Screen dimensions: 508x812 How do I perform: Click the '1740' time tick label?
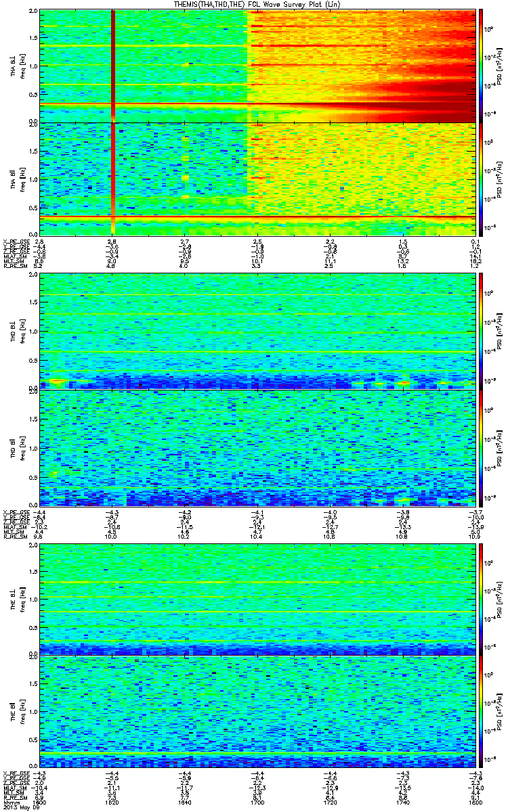pos(402,801)
